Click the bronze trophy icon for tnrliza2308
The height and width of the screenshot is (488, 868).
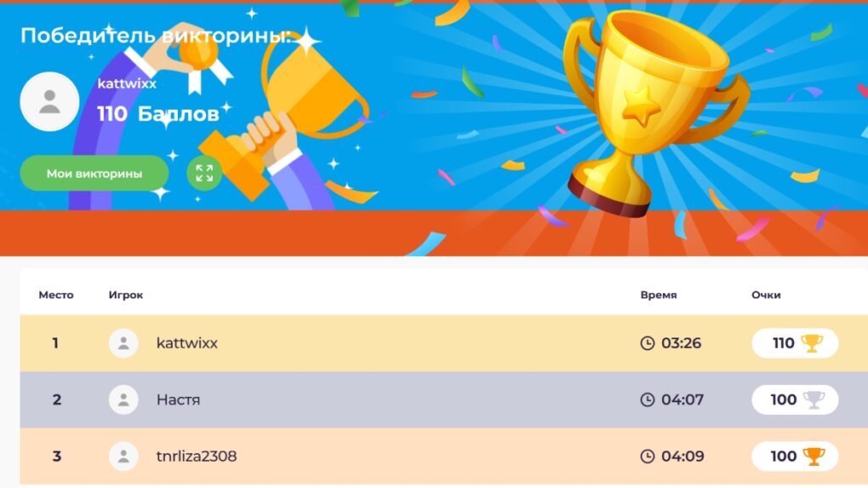tap(814, 457)
